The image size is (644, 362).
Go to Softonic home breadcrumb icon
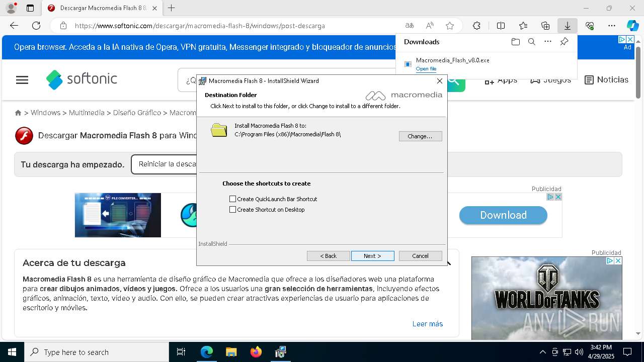[18, 113]
